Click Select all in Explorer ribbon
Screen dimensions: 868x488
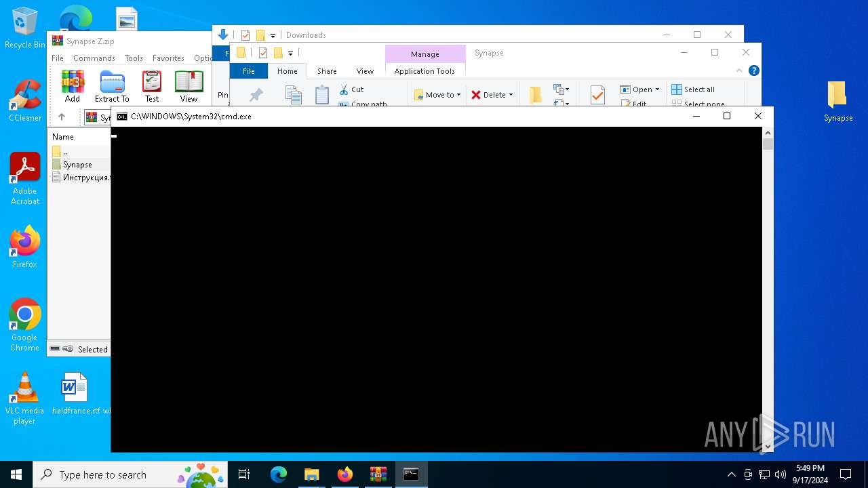(x=693, y=89)
